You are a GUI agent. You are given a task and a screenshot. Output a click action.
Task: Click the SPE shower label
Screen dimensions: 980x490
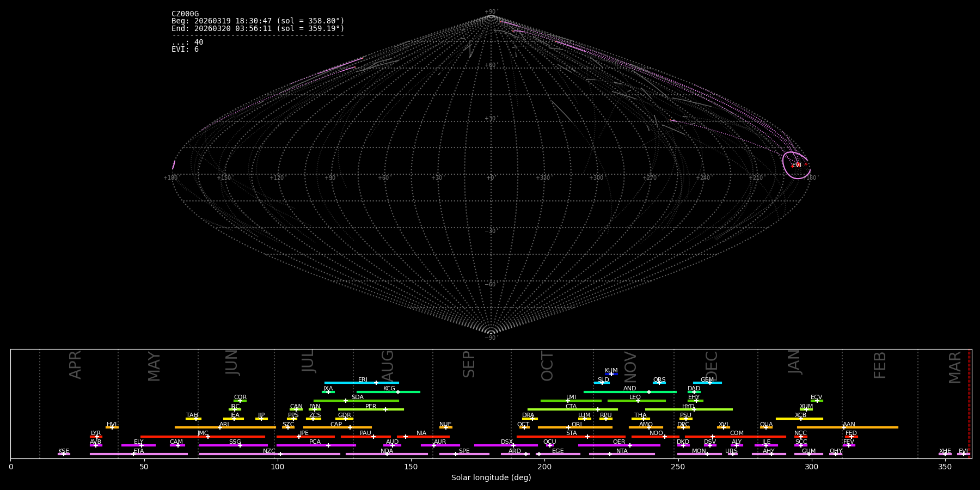pyautogui.click(x=464, y=451)
